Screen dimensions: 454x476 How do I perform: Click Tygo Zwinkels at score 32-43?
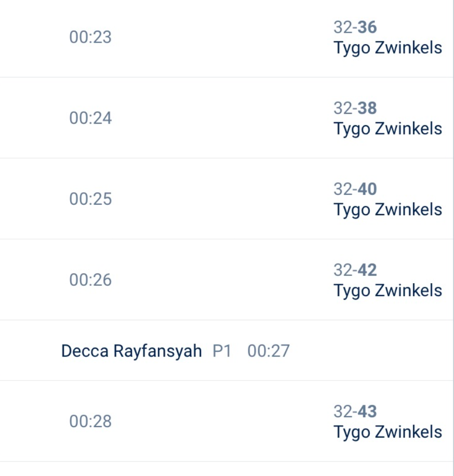click(x=388, y=432)
